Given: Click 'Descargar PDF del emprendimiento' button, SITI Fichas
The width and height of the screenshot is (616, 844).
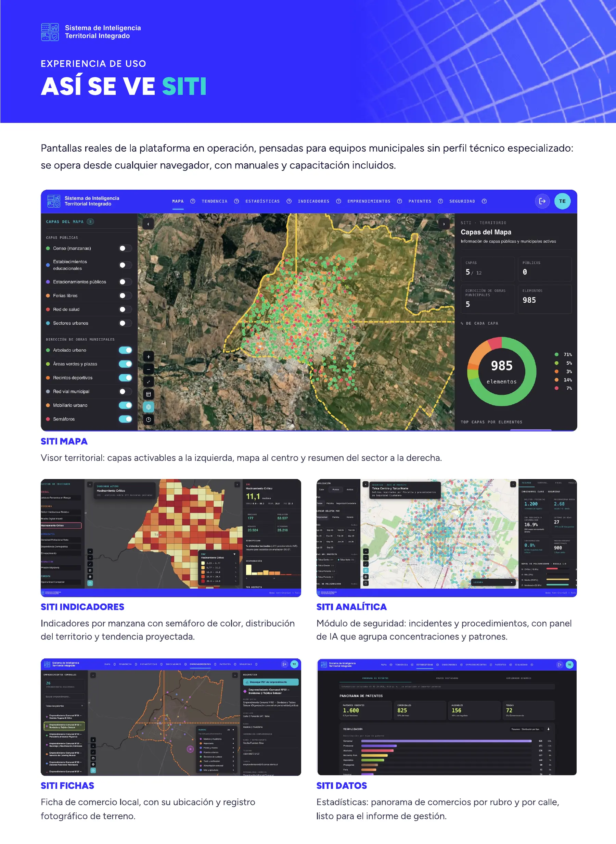Looking at the screenshot, I should (x=271, y=682).
